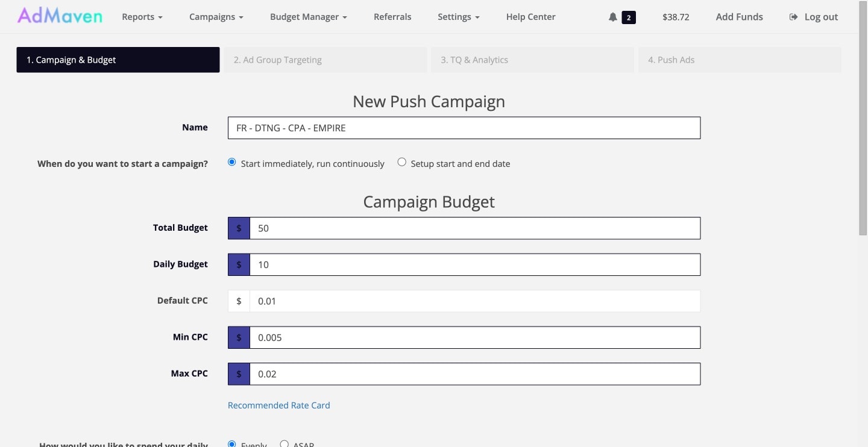Open the notifications bell
Screen dimensions: 868x447
coord(612,16)
